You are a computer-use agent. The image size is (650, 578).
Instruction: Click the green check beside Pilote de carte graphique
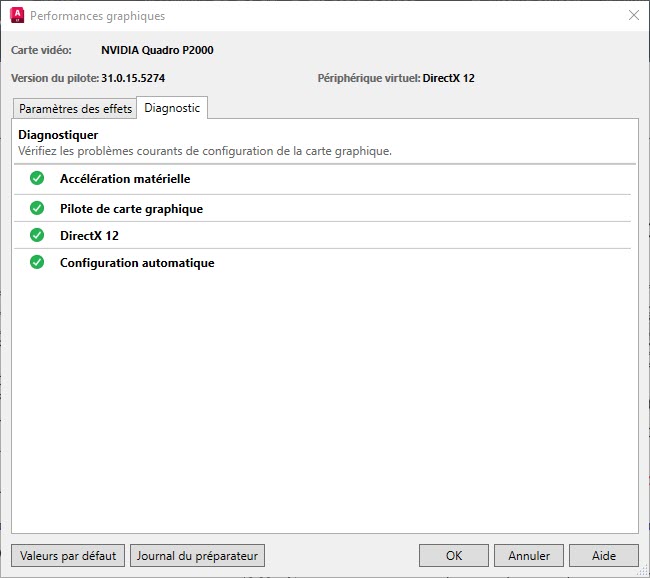coord(37,208)
